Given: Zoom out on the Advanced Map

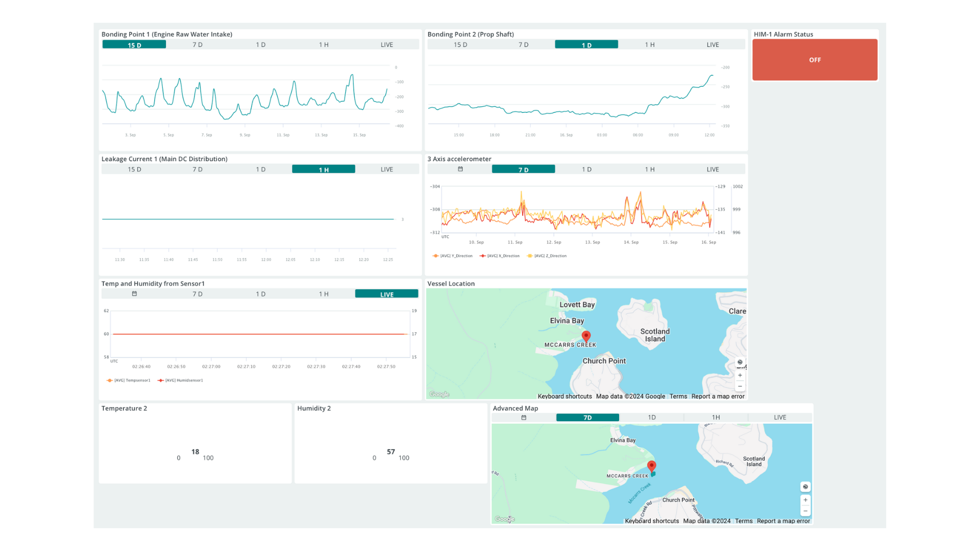Looking at the screenshot, I should pyautogui.click(x=805, y=511).
